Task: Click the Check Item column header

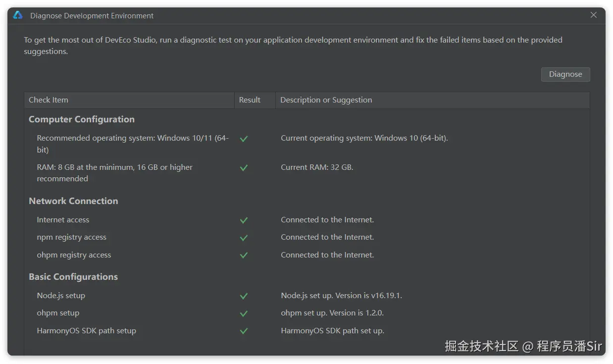Action: click(x=49, y=100)
